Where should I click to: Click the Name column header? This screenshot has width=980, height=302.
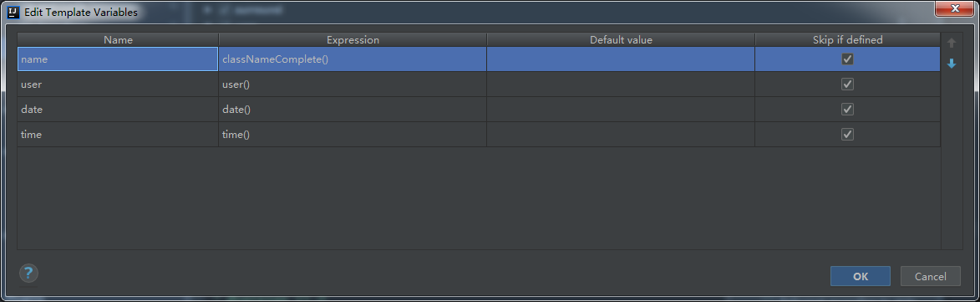tap(118, 40)
